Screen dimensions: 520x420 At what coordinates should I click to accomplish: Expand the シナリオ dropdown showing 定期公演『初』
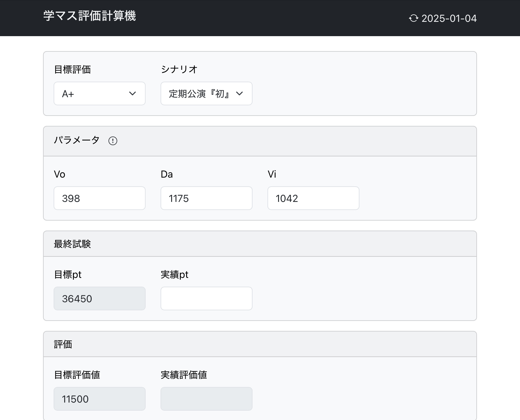[x=206, y=93]
